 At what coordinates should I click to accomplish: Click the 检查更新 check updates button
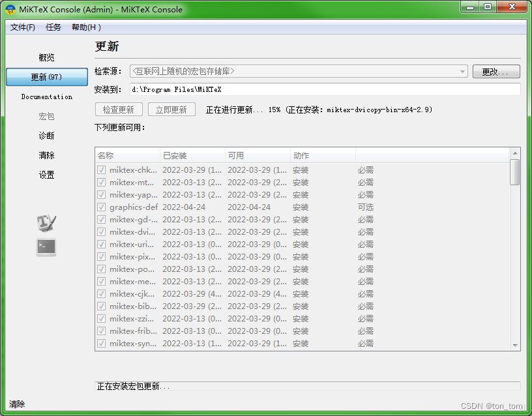[x=119, y=110]
